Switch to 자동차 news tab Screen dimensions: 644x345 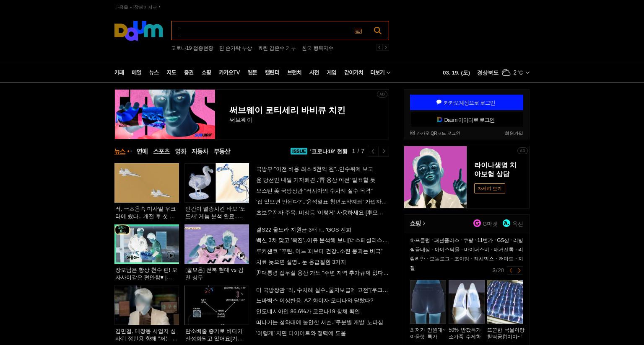200,151
